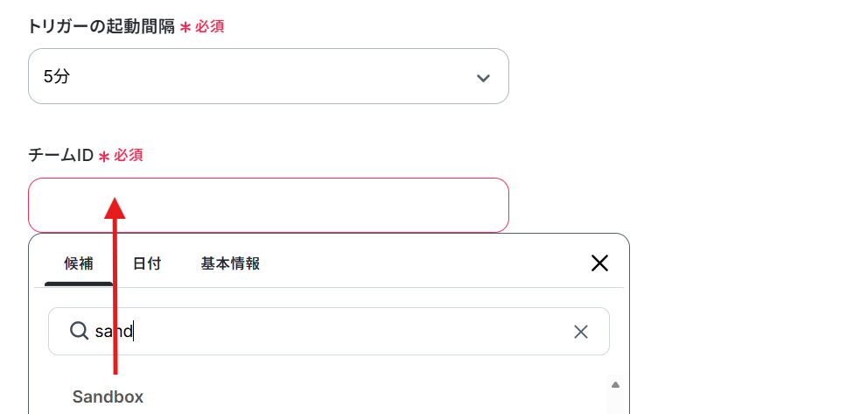Click the magnifier search icon
The image size is (868, 414).
coord(79,331)
